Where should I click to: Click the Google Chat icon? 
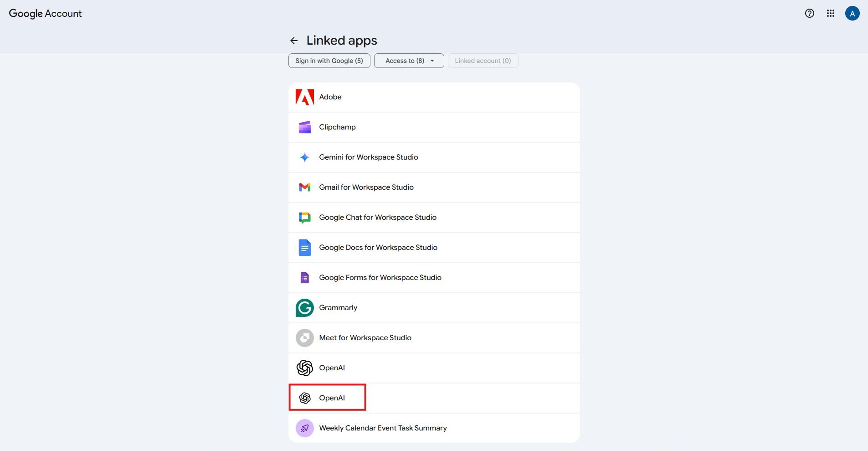tap(305, 218)
